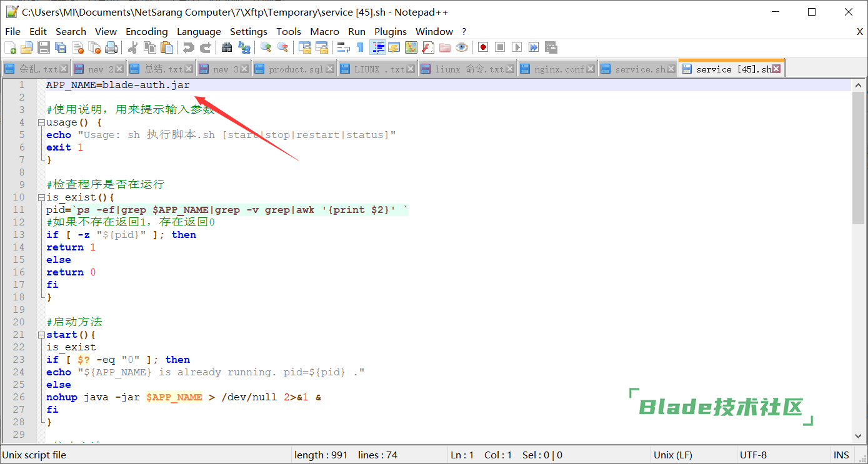Open the Edit menu
Viewport: 868px width, 464px height.
(x=38, y=31)
